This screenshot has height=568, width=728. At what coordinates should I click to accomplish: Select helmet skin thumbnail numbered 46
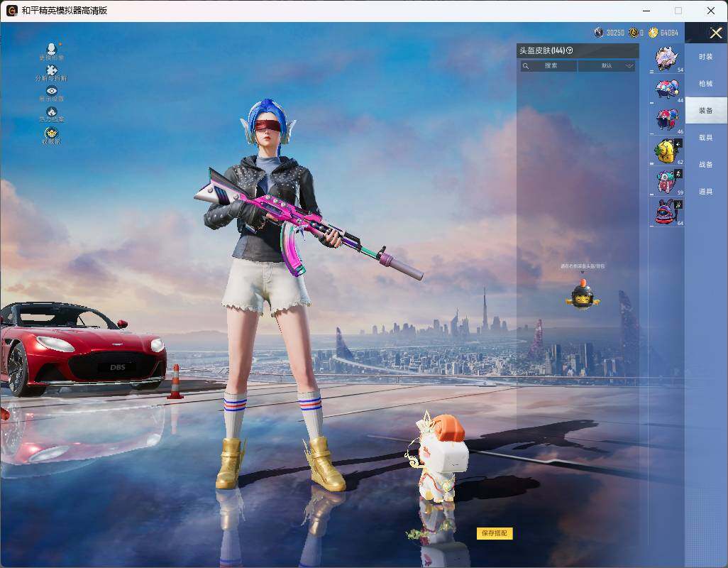(667, 120)
